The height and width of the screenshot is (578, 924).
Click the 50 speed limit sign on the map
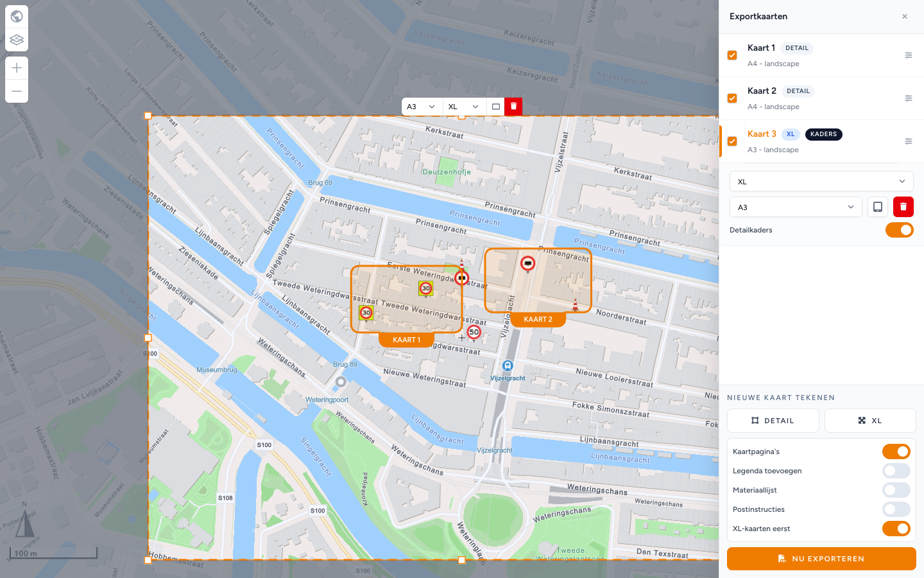click(x=474, y=332)
